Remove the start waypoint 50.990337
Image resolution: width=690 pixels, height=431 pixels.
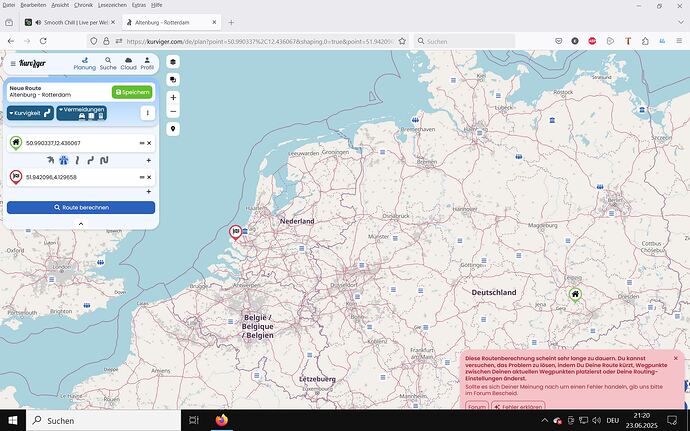(x=149, y=143)
